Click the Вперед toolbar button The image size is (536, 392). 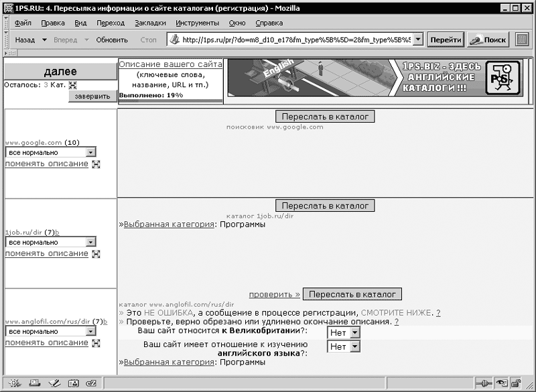click(65, 40)
